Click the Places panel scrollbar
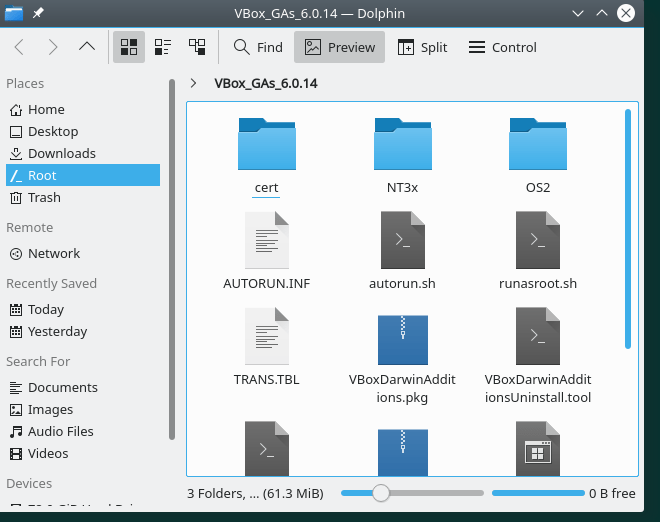Viewport: 660px width, 522px height. [x=172, y=259]
